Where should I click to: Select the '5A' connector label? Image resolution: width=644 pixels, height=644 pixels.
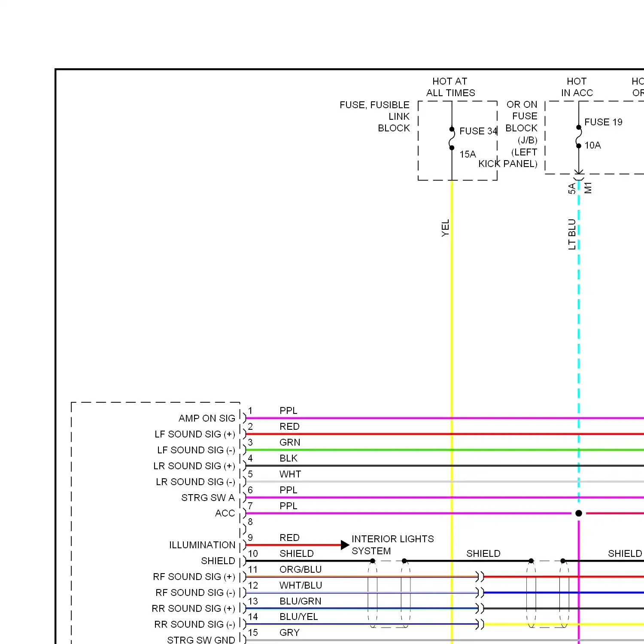point(571,188)
